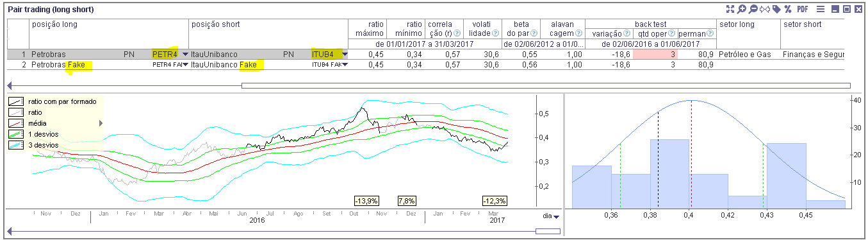Click the -12,3% chart label

(x=495, y=201)
